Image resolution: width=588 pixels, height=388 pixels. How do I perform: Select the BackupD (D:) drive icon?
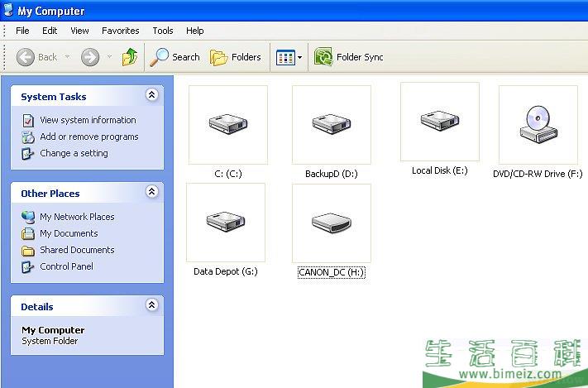tap(331, 125)
